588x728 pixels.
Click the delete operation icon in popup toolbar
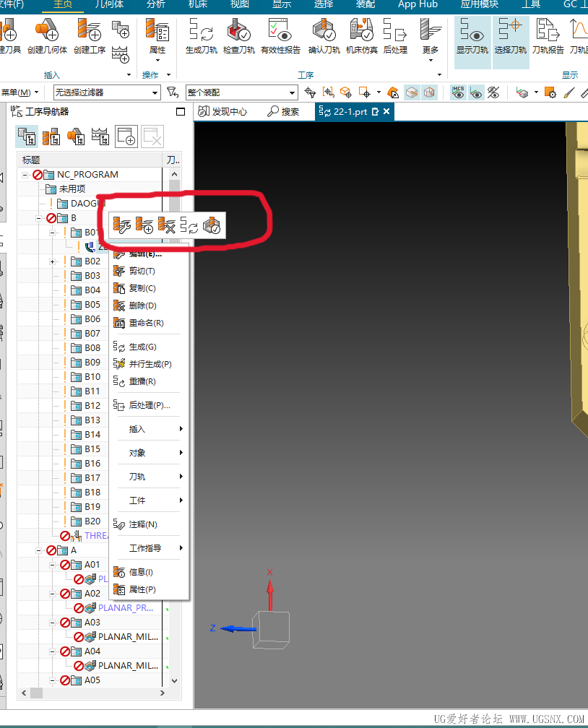click(x=167, y=225)
